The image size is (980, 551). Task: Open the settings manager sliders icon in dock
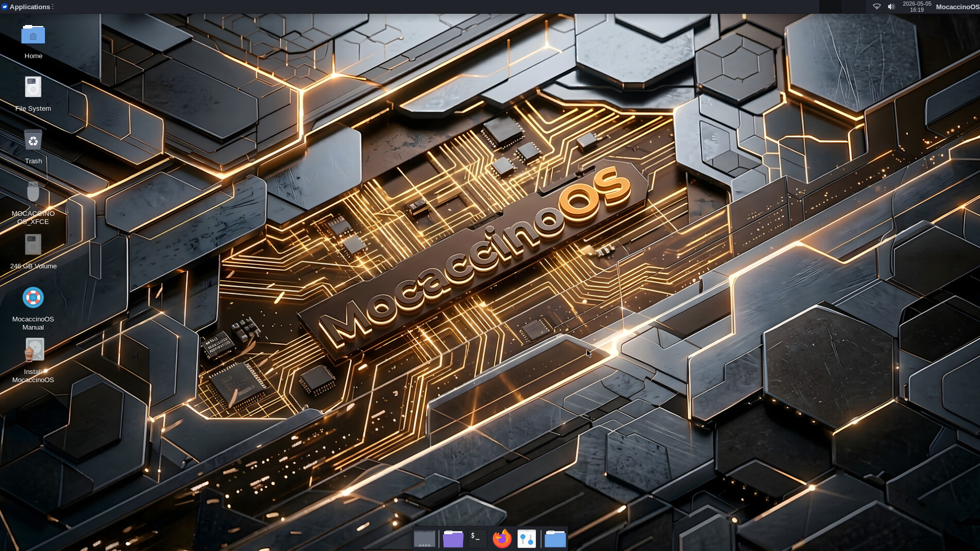[x=527, y=539]
